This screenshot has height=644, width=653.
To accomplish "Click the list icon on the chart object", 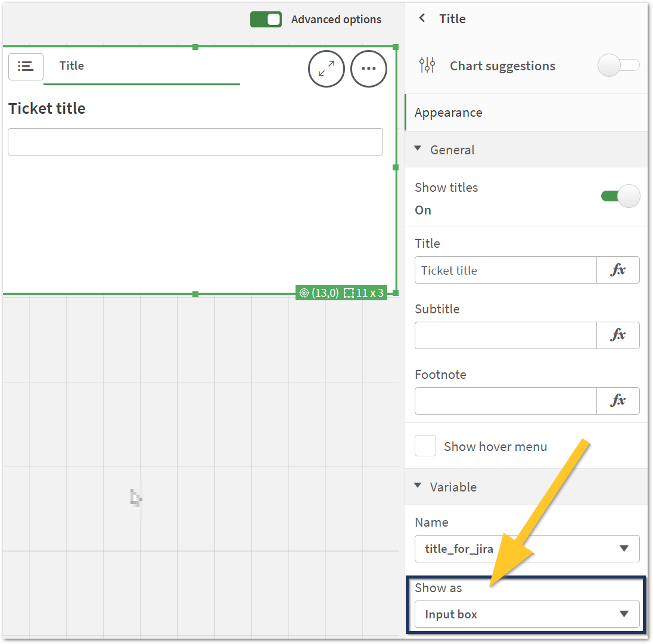I will point(26,66).
